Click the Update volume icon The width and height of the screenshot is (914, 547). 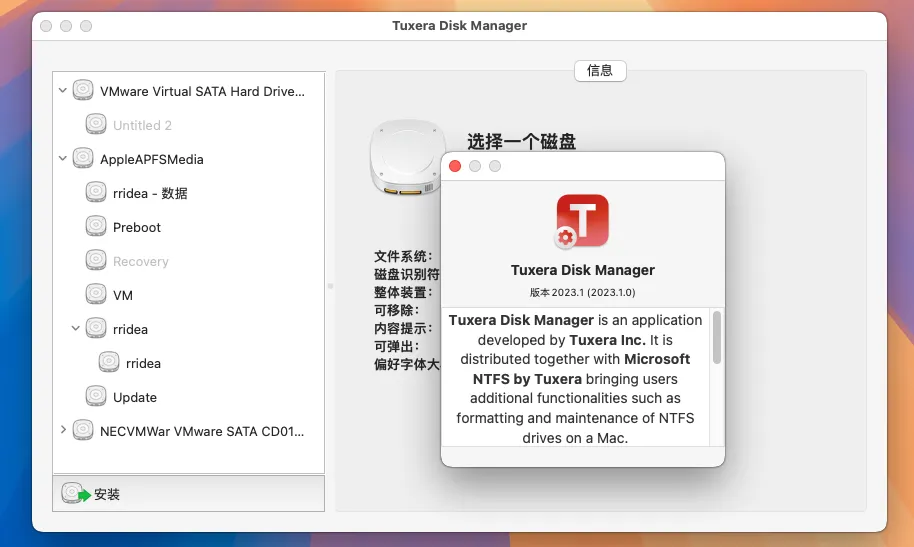[96, 397]
